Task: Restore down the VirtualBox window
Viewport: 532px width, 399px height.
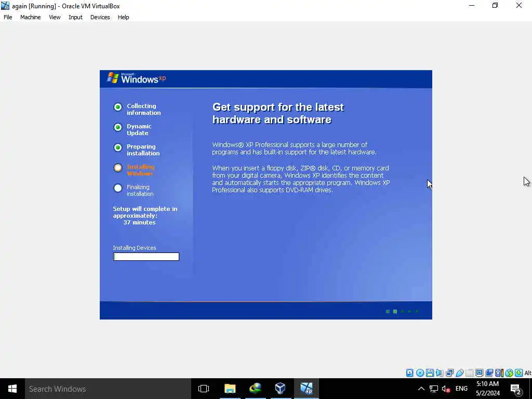Action: pyautogui.click(x=495, y=5)
